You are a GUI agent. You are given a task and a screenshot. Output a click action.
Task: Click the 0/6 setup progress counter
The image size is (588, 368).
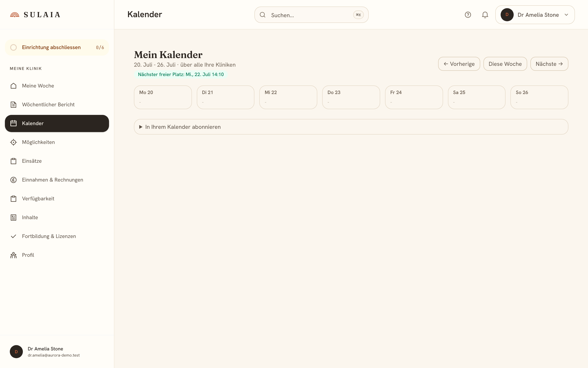100,47
